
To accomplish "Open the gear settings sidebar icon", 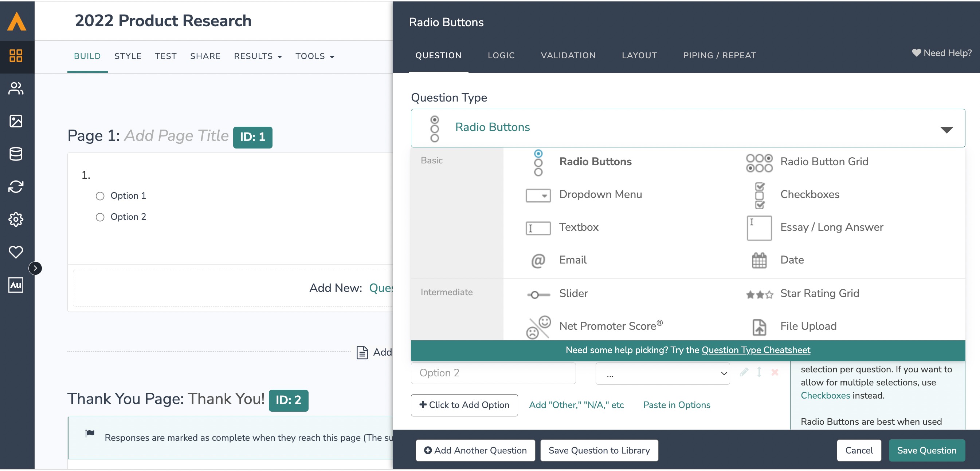I will pyautogui.click(x=16, y=219).
